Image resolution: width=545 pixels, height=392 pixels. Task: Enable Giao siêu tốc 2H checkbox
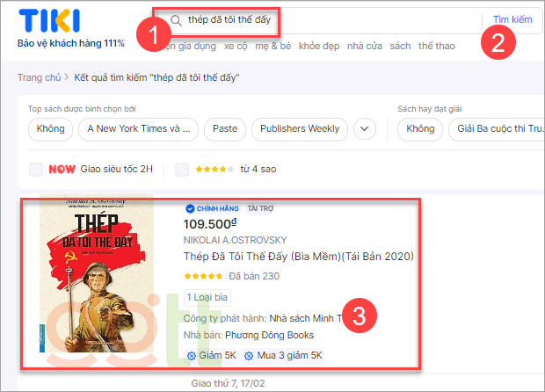pos(36,169)
